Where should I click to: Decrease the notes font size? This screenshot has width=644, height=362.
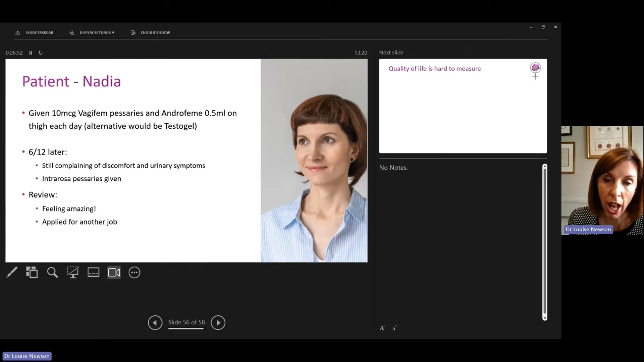(394, 328)
